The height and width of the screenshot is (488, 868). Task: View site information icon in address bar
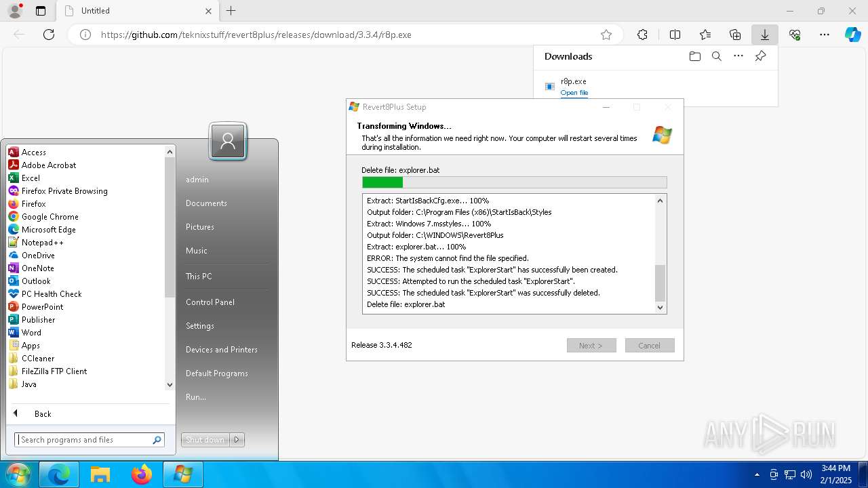coord(85,35)
